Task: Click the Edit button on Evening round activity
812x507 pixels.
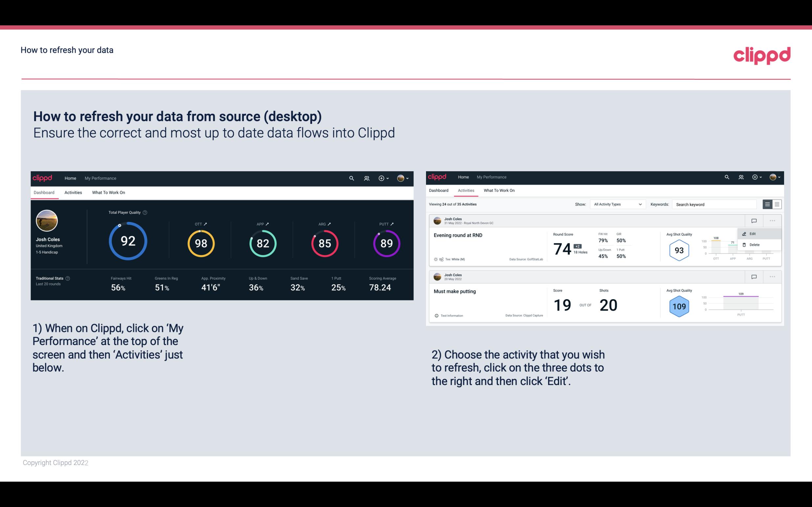Action: pos(754,233)
